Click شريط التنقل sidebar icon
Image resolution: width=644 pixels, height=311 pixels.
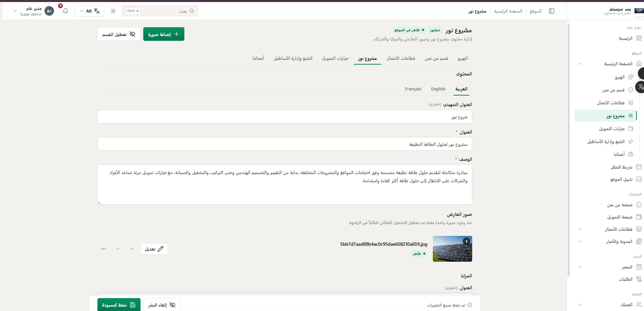[639, 167]
